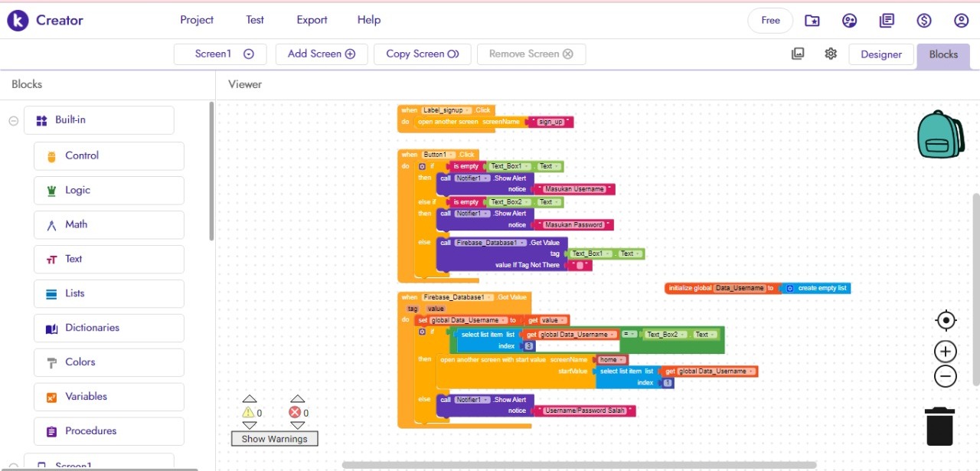Collapse the Built-in blocks tree
This screenshot has height=471, width=980.
pos(13,120)
